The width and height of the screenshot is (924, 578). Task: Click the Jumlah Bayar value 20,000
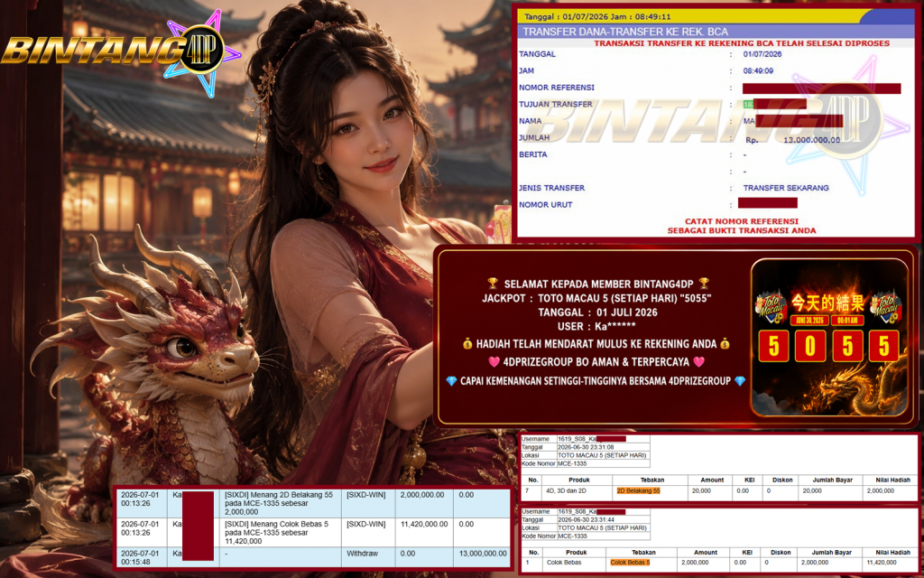(812, 490)
